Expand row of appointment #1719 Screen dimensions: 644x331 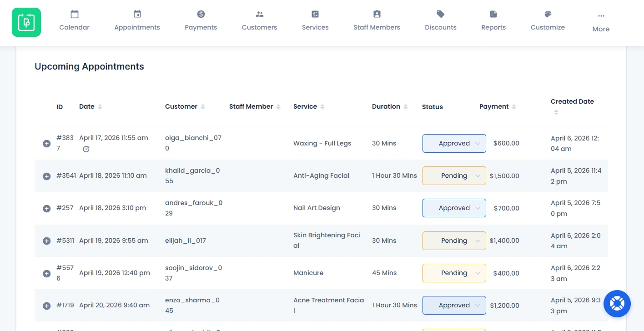point(46,306)
